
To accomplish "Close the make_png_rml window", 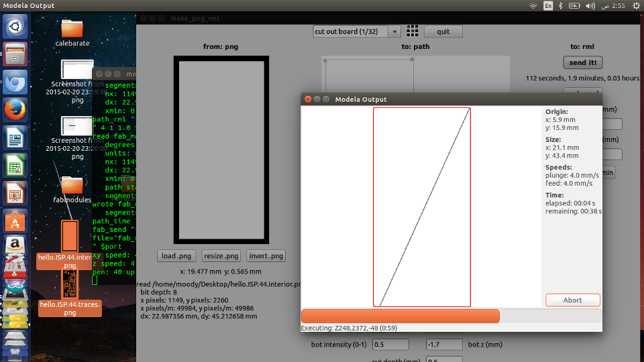I will coord(144,18).
